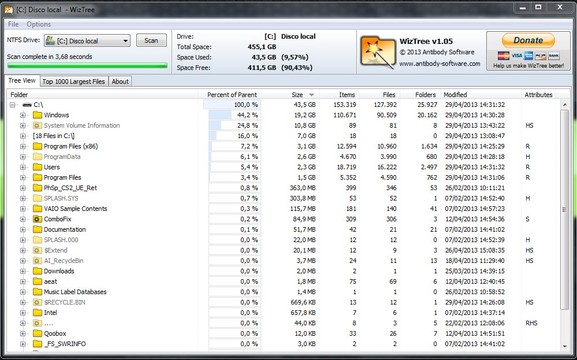
Task: Open the File menu
Action: (13, 24)
